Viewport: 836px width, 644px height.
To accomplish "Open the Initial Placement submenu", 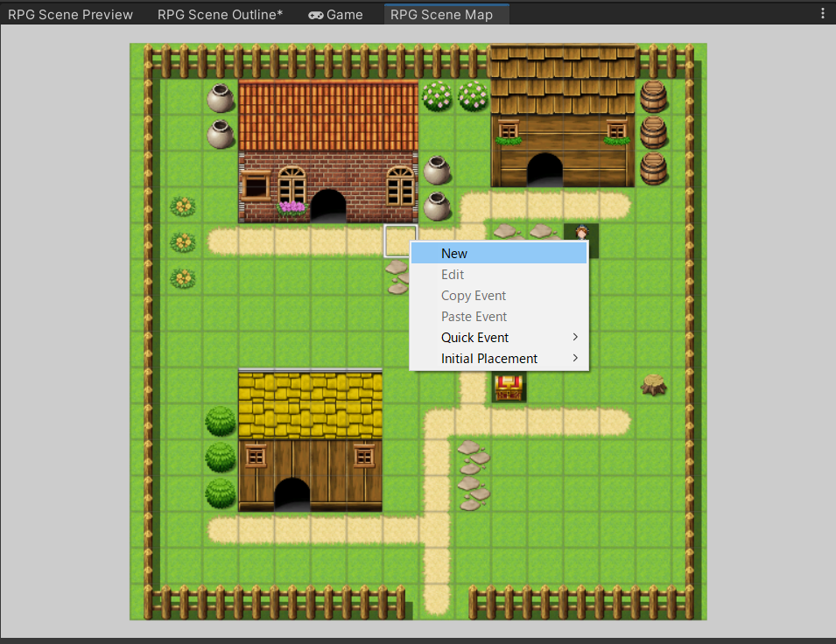I will (499, 359).
